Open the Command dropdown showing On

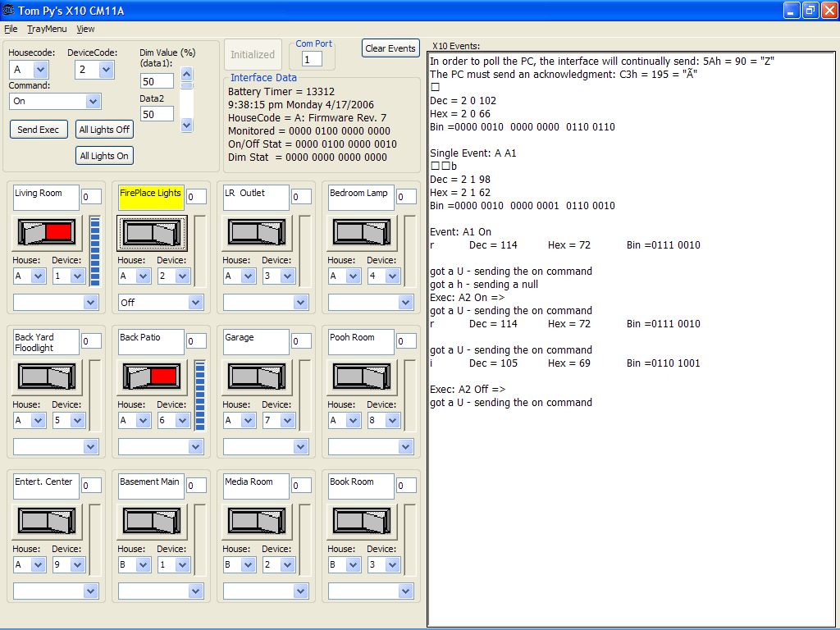tap(93, 101)
